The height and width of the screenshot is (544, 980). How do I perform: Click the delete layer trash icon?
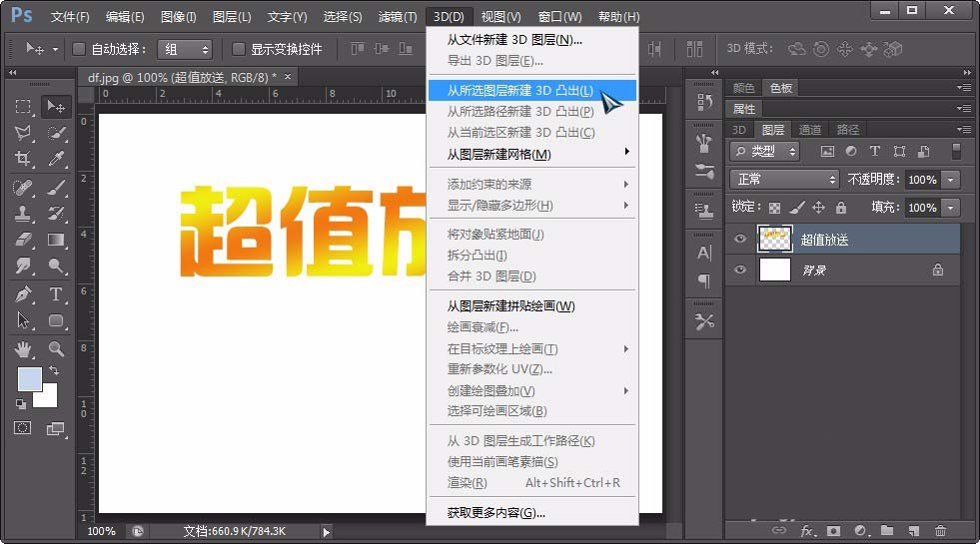[940, 531]
